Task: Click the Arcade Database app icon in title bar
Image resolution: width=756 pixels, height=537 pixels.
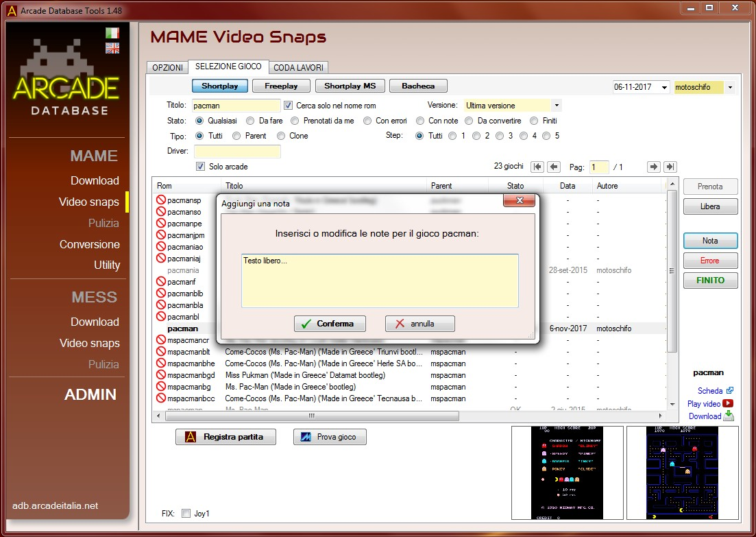Action: [12, 10]
